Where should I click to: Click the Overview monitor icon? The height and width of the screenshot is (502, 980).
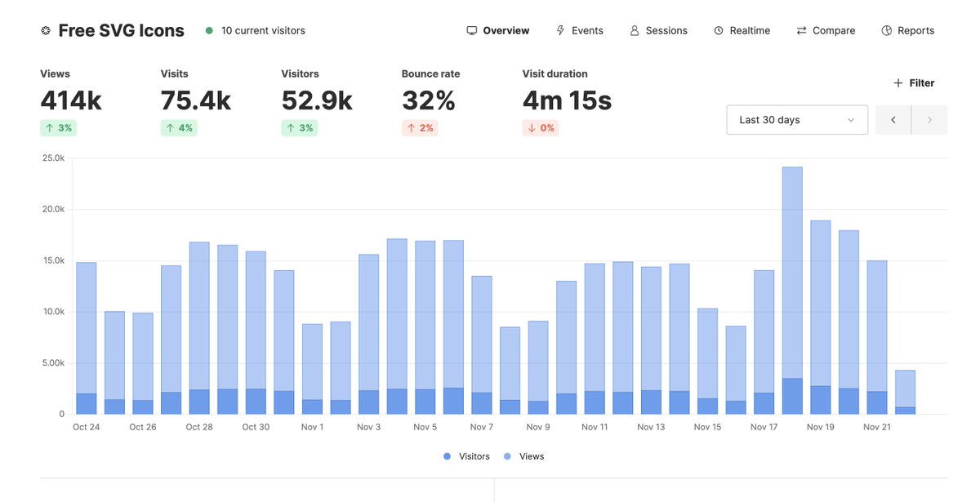point(472,29)
